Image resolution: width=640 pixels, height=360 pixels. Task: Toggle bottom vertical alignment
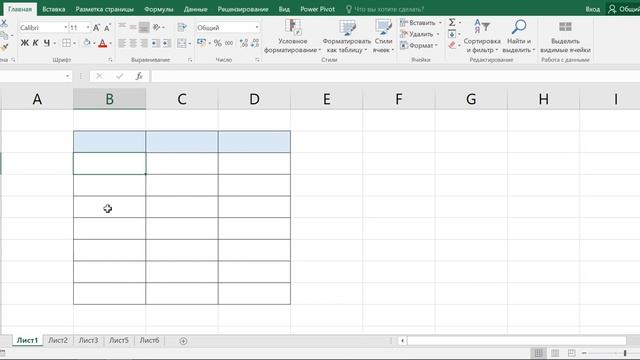click(x=144, y=27)
